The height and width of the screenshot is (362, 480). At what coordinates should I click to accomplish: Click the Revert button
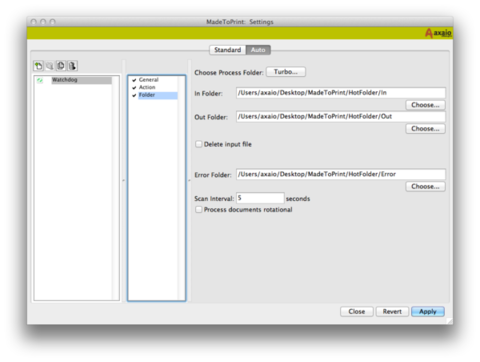click(392, 311)
